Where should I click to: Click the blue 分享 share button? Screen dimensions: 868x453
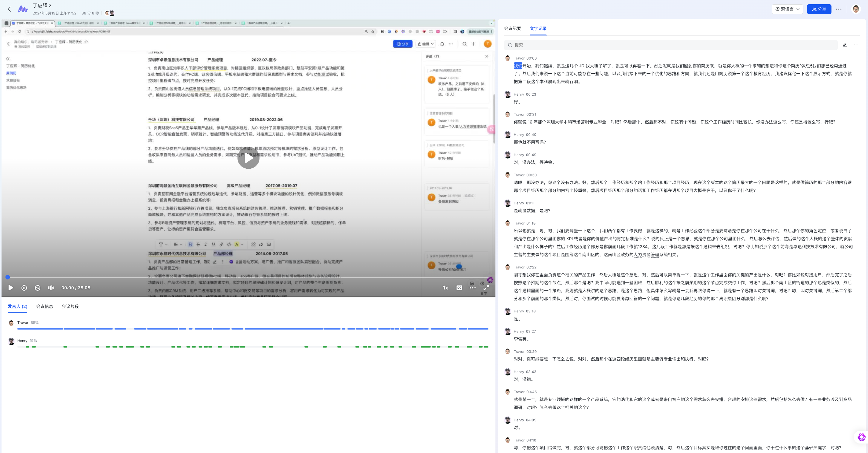coord(819,9)
